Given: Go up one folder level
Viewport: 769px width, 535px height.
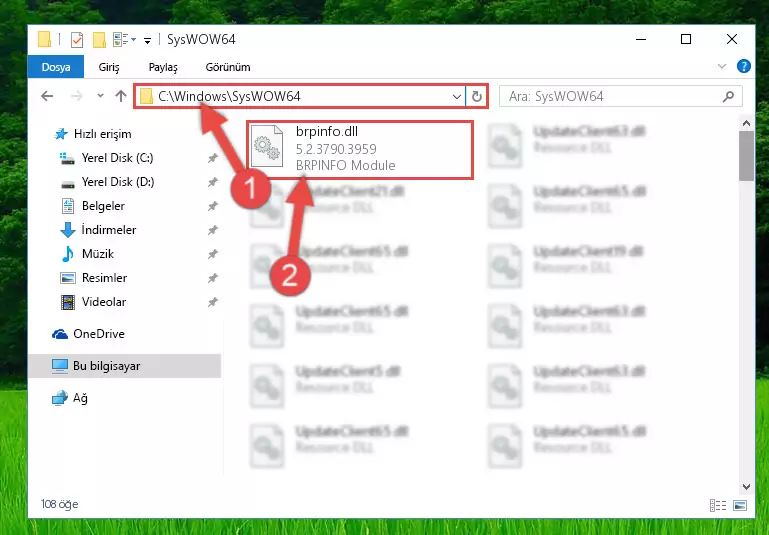Looking at the screenshot, I should click(x=121, y=96).
